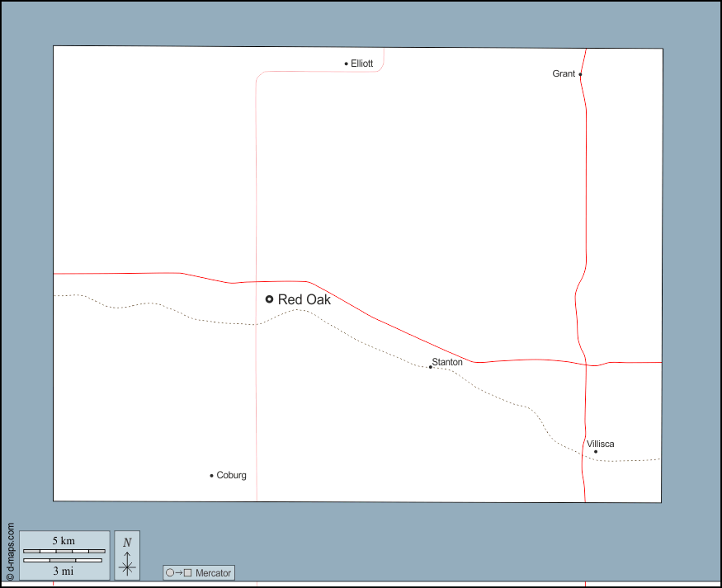
Task: Select the Elliott text label
Action: (x=362, y=64)
